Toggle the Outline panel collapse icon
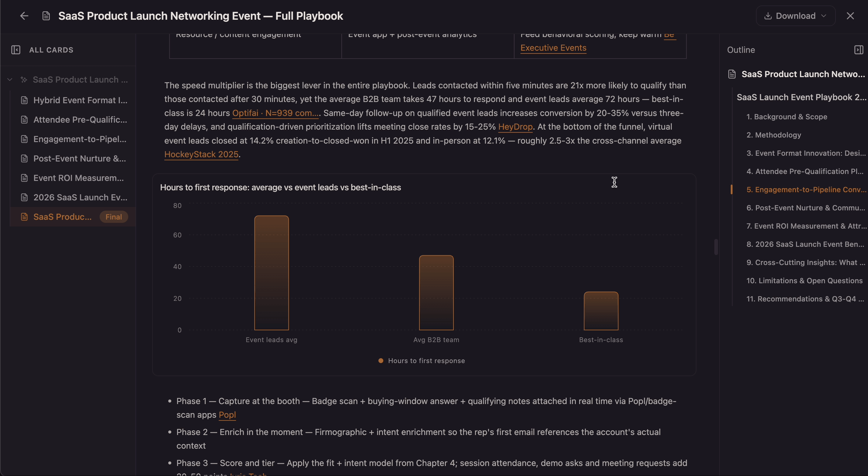The width and height of the screenshot is (868, 476). pos(859,50)
